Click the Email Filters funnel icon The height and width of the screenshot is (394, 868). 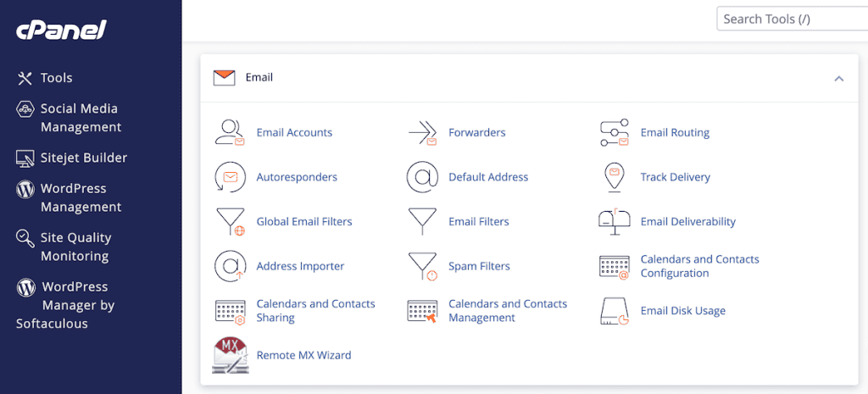pyautogui.click(x=422, y=222)
